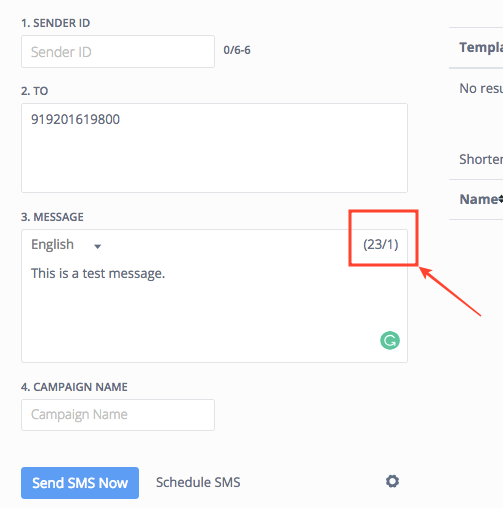Screen dimensions: 503x508
Task: Open the gear settings icon beside Schedule SMS
Action: pos(392,481)
